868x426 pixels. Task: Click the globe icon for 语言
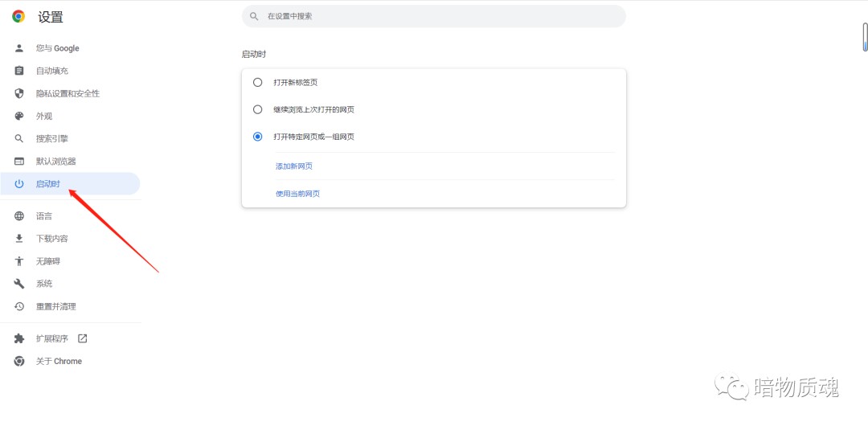click(x=19, y=216)
